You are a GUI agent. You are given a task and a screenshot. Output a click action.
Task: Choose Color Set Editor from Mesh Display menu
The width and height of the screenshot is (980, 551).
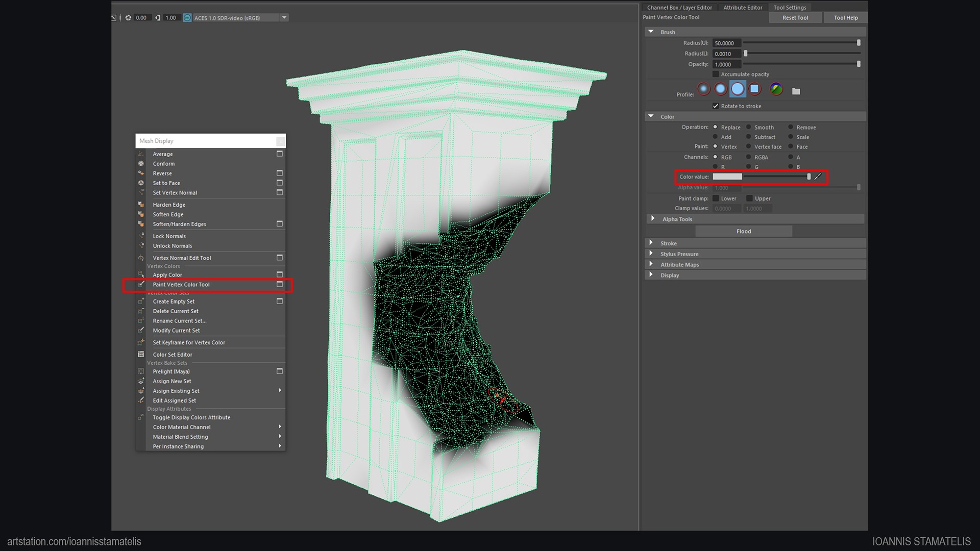coord(173,354)
